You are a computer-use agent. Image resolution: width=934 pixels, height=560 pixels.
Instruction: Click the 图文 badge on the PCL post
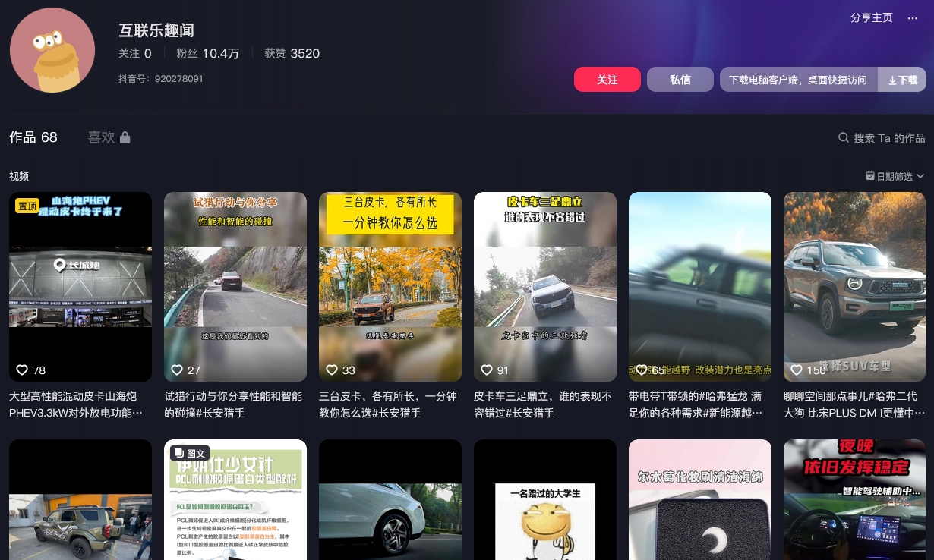[x=190, y=453]
